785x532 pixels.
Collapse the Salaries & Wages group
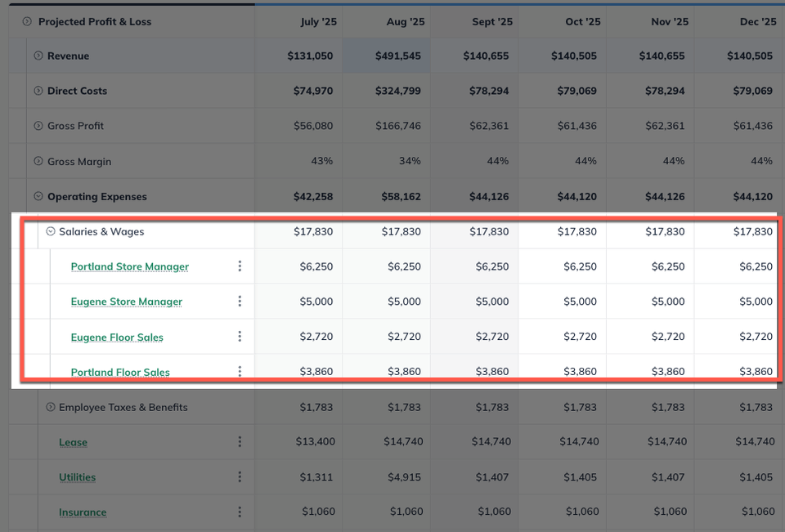(51, 231)
